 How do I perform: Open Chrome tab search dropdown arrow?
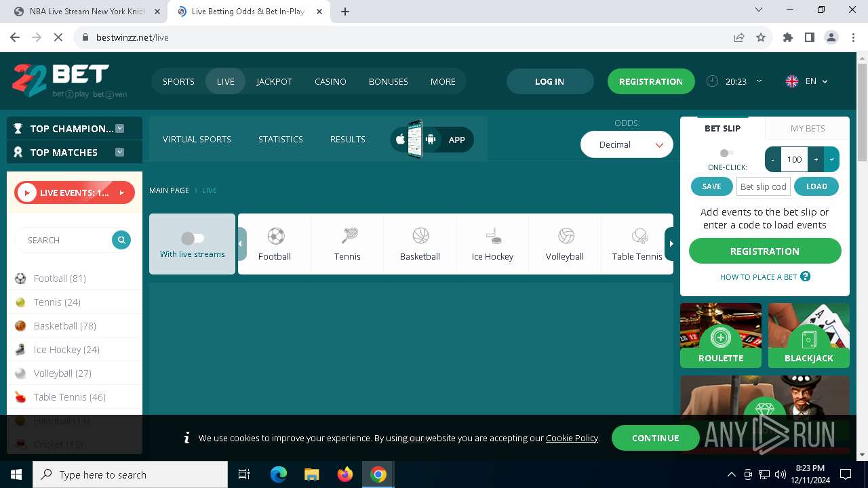click(x=759, y=10)
